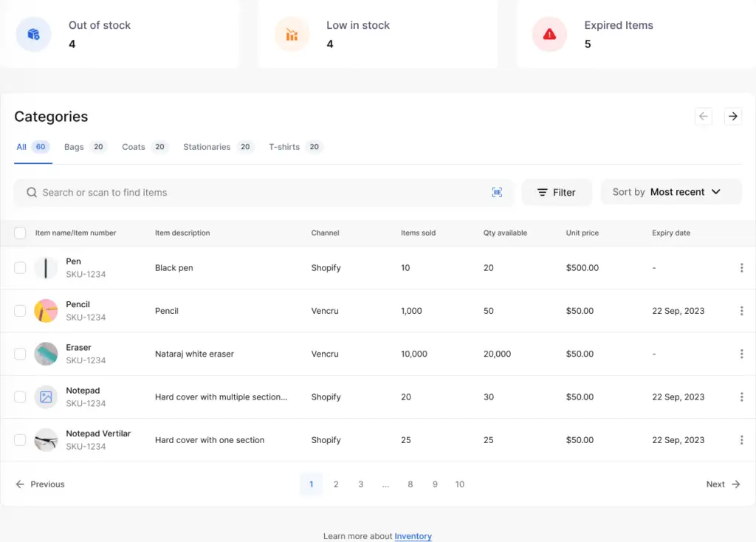Open the Filter panel
This screenshot has width=756, height=542.
[557, 192]
